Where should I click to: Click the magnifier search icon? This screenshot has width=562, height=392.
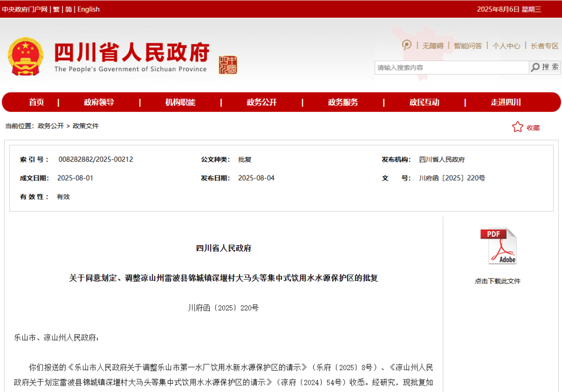tap(535, 67)
